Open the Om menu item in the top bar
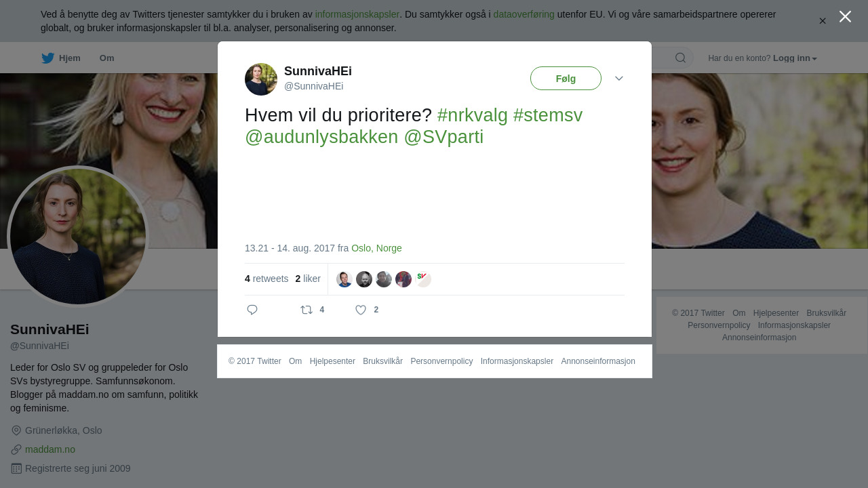 point(106,58)
